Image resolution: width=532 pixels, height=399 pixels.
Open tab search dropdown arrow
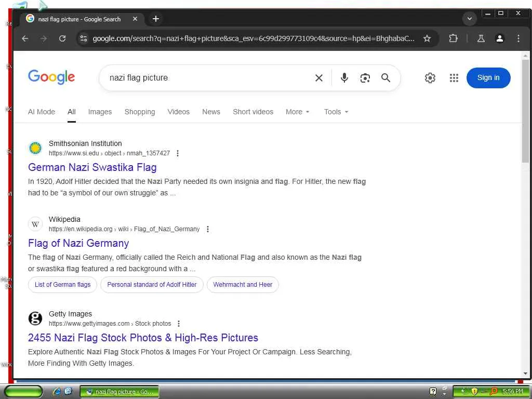(x=470, y=19)
